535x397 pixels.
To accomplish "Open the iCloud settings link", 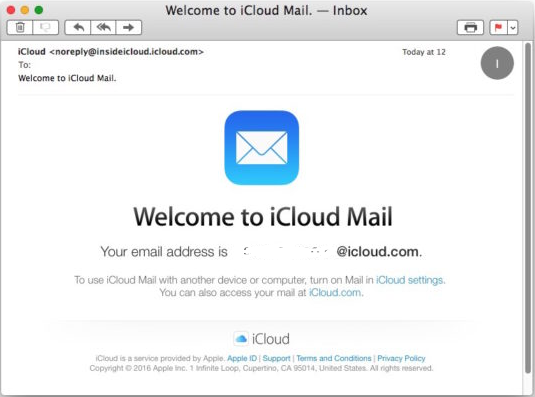I will tap(409, 280).
